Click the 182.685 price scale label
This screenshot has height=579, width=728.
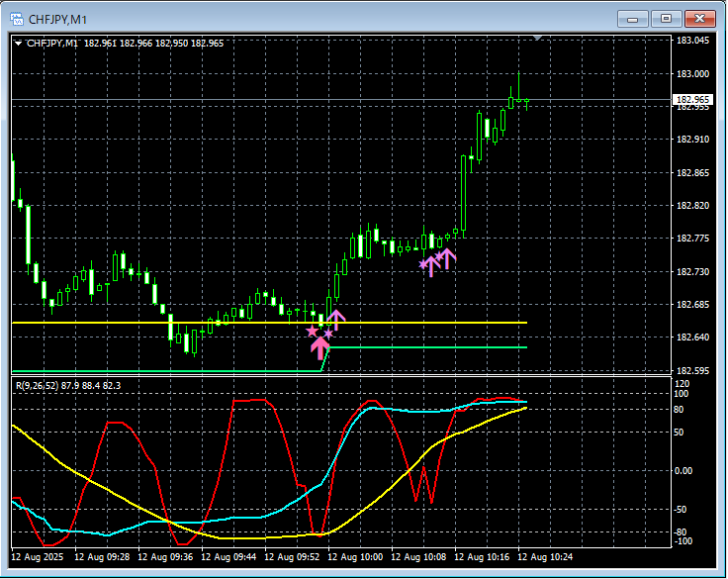point(692,305)
